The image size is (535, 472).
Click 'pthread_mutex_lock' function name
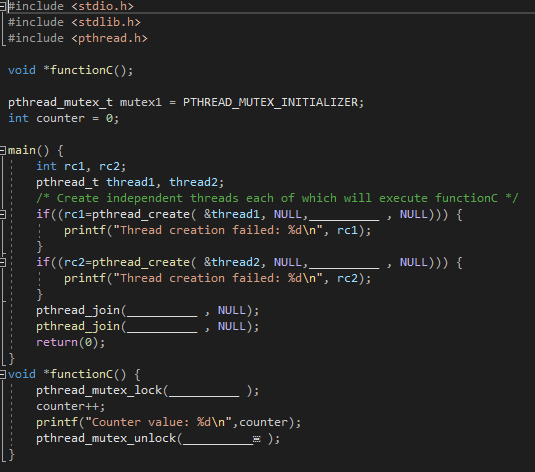99,390
